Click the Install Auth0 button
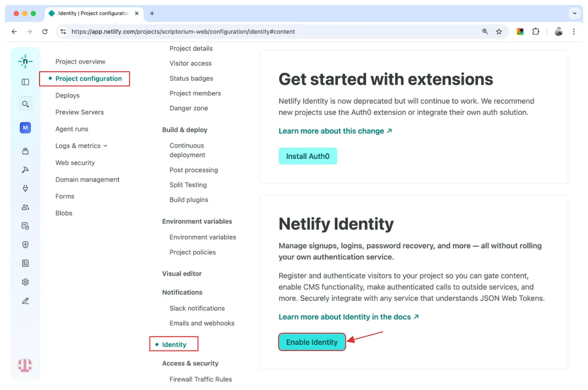The height and width of the screenshot is (390, 588). tap(307, 156)
